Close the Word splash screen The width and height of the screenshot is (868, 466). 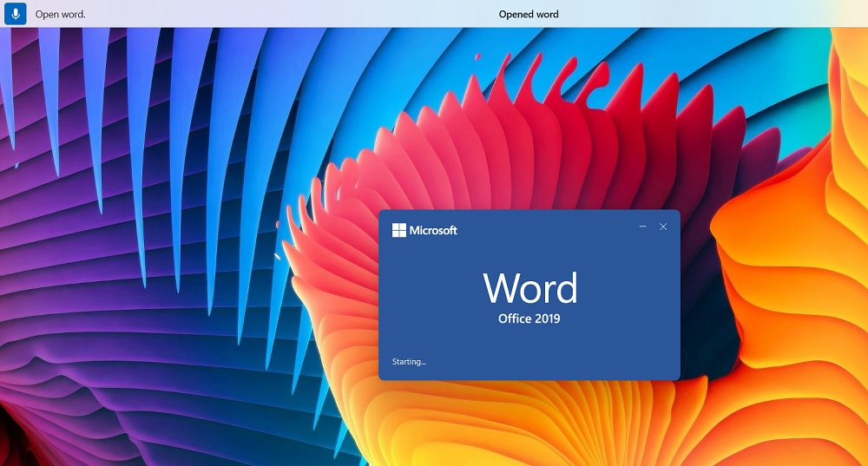click(x=663, y=226)
